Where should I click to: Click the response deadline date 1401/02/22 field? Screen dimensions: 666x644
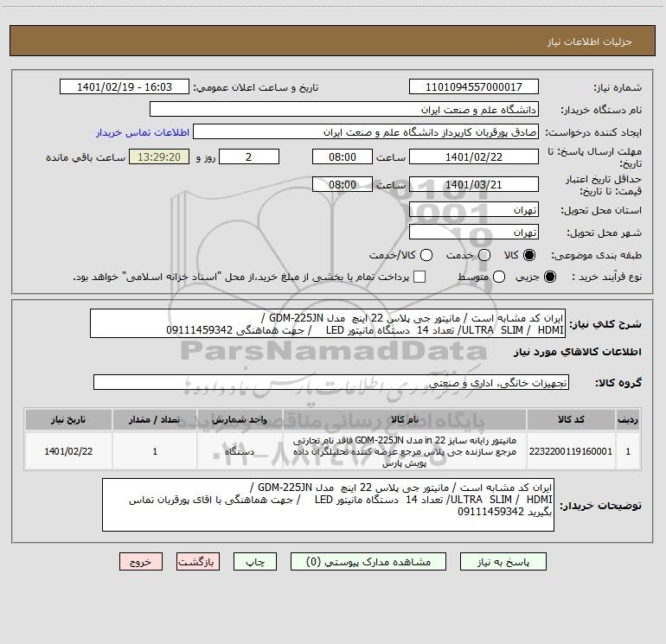(x=474, y=156)
